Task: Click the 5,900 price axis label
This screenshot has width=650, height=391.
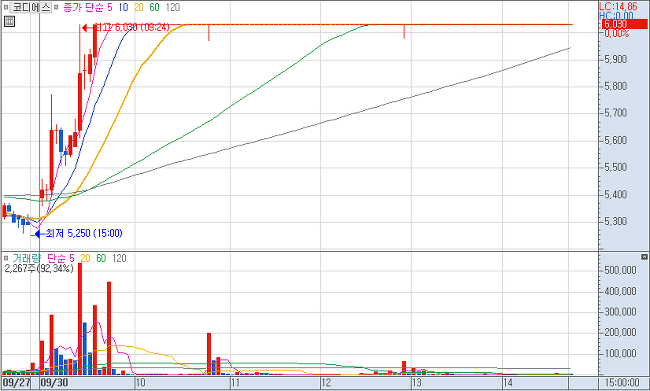Action: 616,59
